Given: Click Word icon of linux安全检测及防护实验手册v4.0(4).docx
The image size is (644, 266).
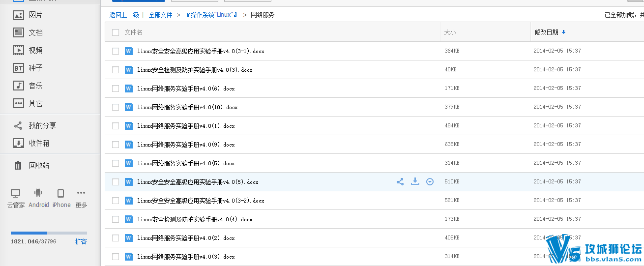Looking at the screenshot, I should coord(129,219).
